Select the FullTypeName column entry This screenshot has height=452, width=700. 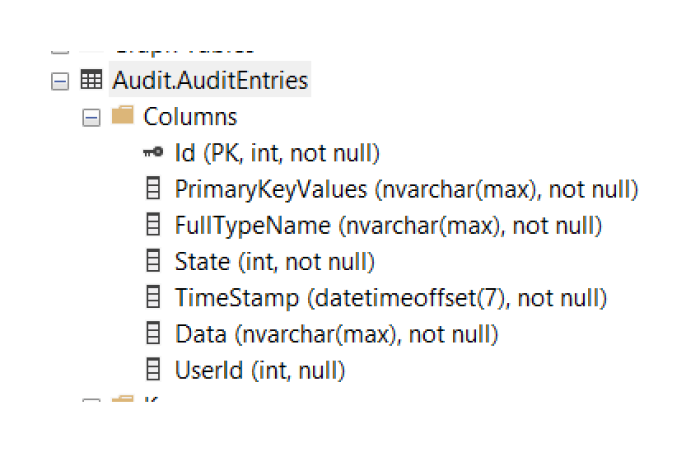(388, 225)
